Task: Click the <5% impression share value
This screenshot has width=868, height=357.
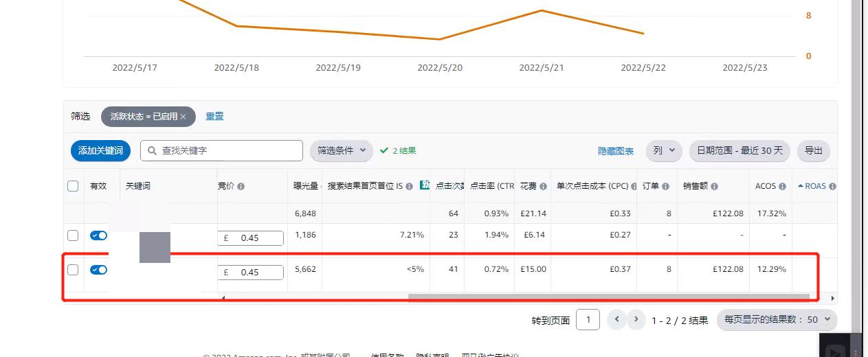Action: [x=415, y=269]
